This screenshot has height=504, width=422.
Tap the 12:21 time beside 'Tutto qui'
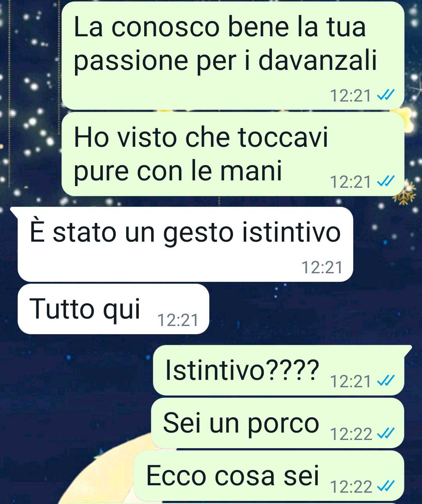click(x=178, y=320)
